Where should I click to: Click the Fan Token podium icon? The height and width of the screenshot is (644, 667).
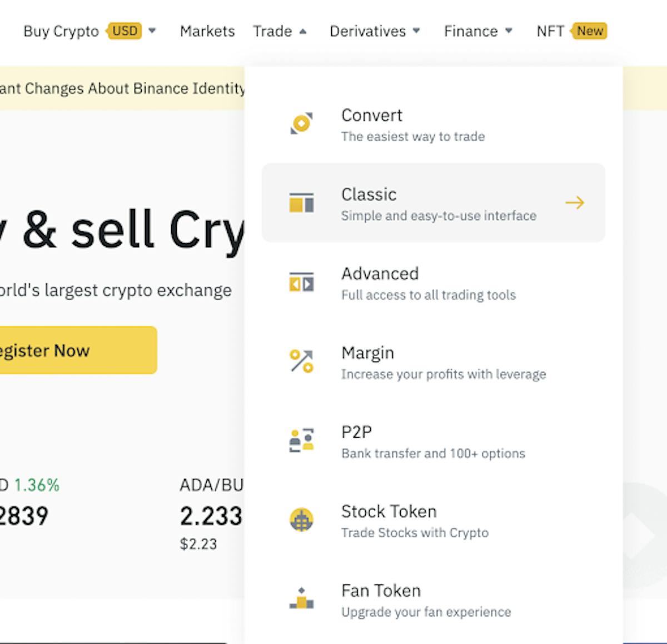[302, 598]
